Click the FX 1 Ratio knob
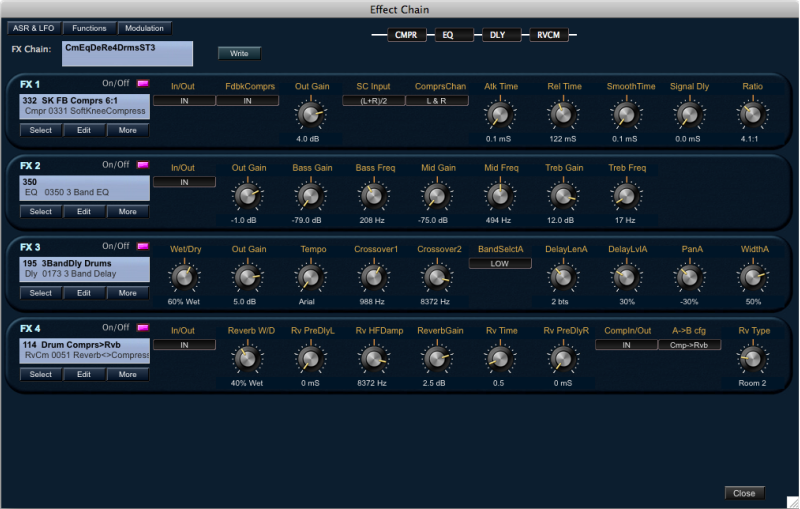The image size is (800, 509). [x=752, y=116]
